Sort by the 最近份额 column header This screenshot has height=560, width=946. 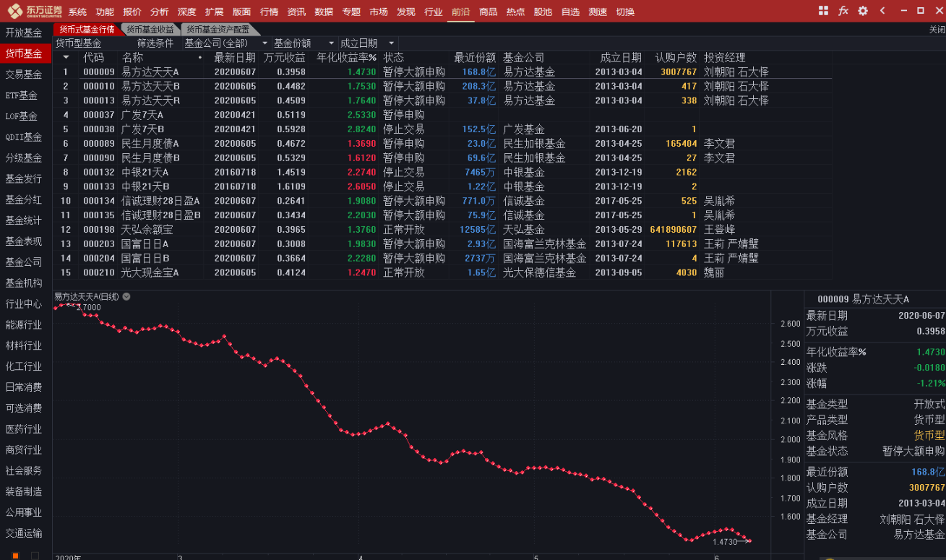click(475, 57)
